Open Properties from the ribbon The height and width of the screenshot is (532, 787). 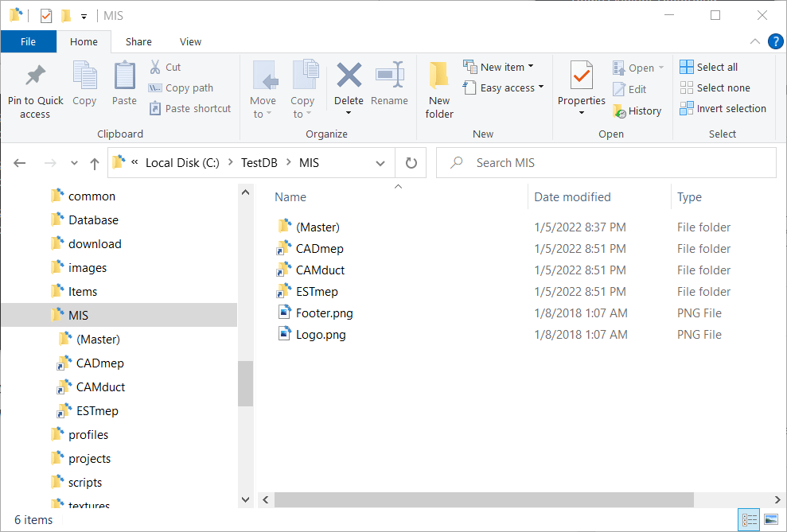[x=582, y=77]
